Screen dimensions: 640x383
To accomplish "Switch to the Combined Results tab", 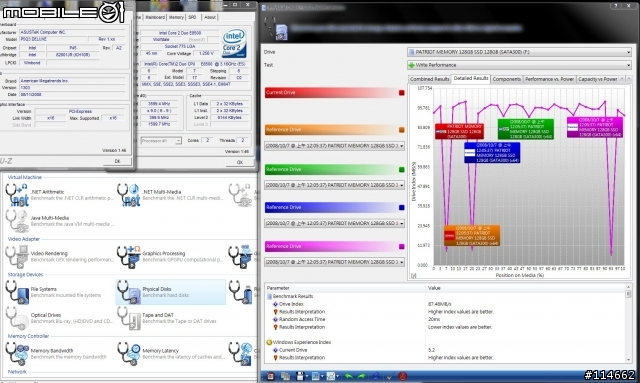I will tap(429, 79).
